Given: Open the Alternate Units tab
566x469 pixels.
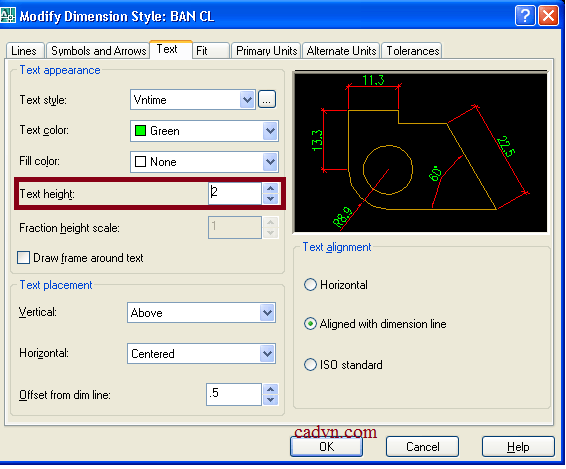Looking at the screenshot, I should tap(341, 51).
